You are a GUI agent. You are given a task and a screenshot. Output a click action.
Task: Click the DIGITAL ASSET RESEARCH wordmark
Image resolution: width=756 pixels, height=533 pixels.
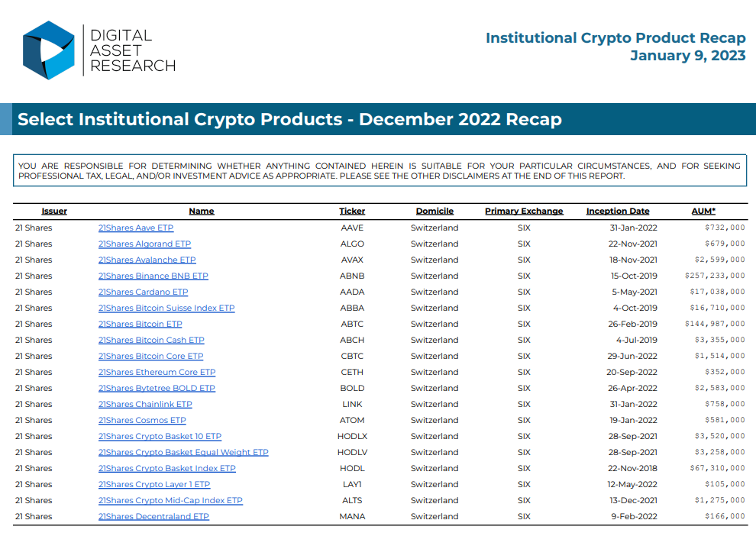coord(133,50)
